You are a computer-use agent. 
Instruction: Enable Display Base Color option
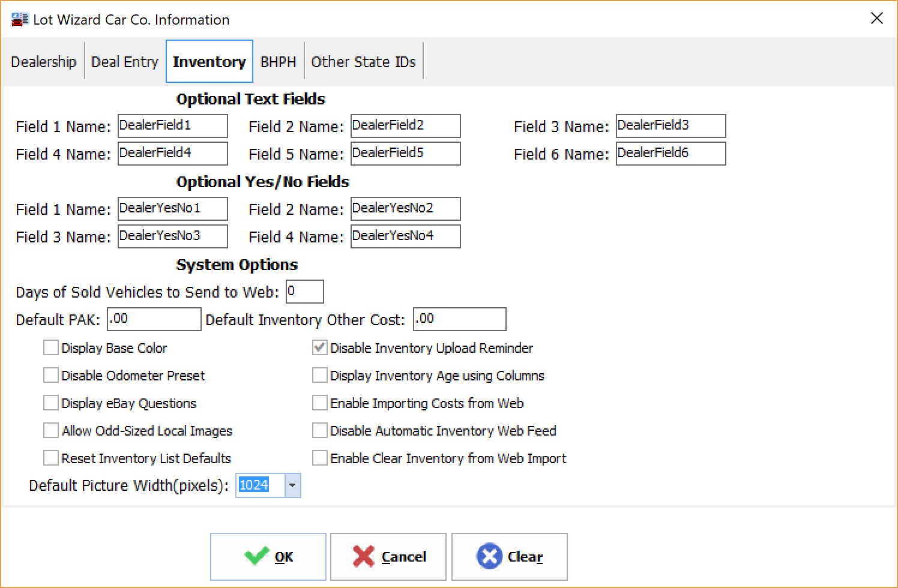[51, 347]
